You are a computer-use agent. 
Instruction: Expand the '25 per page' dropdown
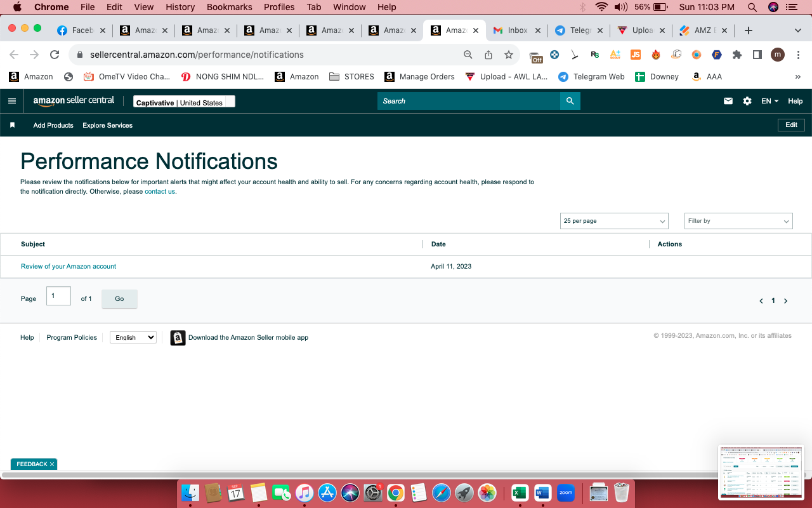tap(614, 221)
